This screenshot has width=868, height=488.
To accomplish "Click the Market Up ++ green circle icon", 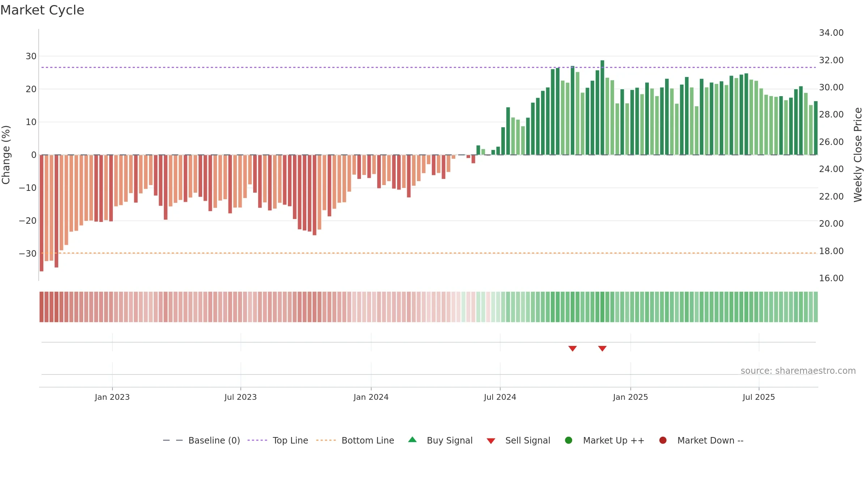I will pos(569,440).
